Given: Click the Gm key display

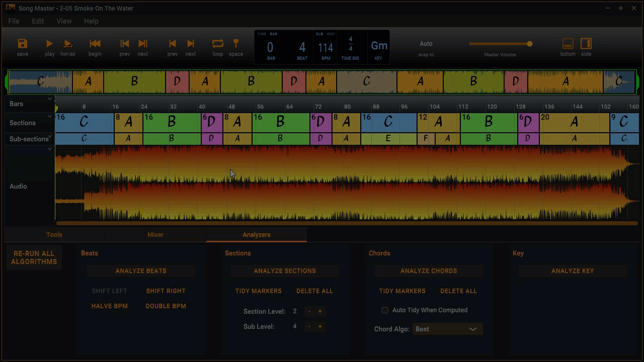Looking at the screenshot, I should 379,46.
